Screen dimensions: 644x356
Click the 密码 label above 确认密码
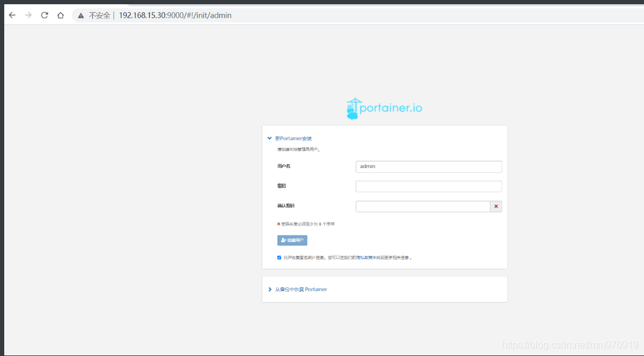click(282, 186)
